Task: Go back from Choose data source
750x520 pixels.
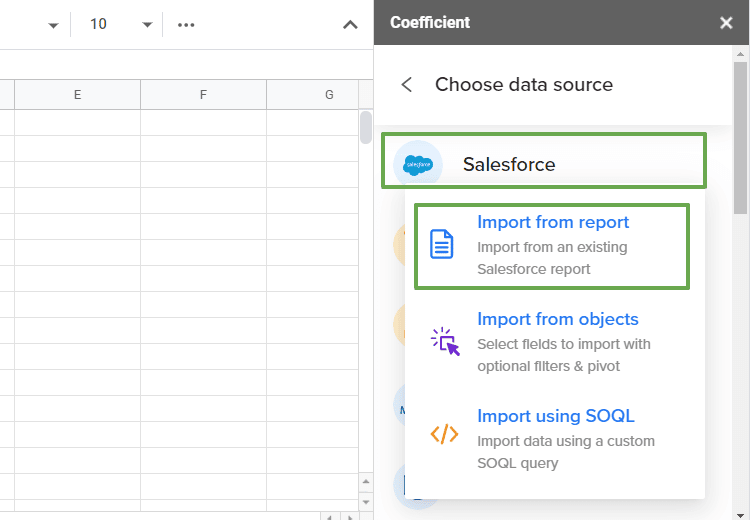Action: [407, 85]
